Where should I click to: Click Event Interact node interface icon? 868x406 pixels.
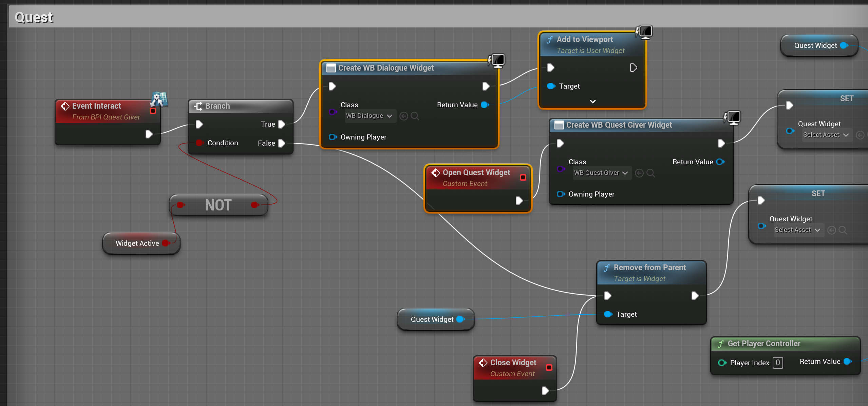pyautogui.click(x=159, y=99)
